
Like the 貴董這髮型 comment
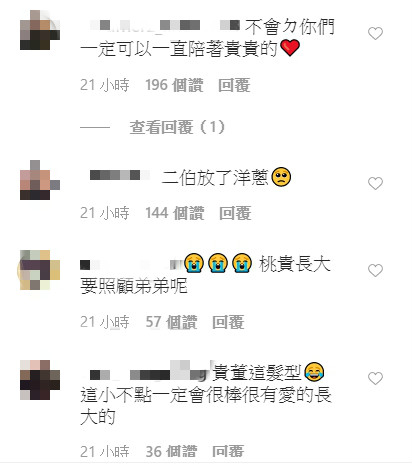375,378
